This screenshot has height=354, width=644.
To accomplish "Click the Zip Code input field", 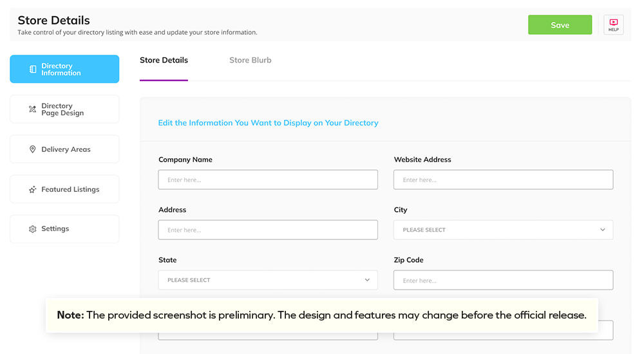I will (503, 280).
